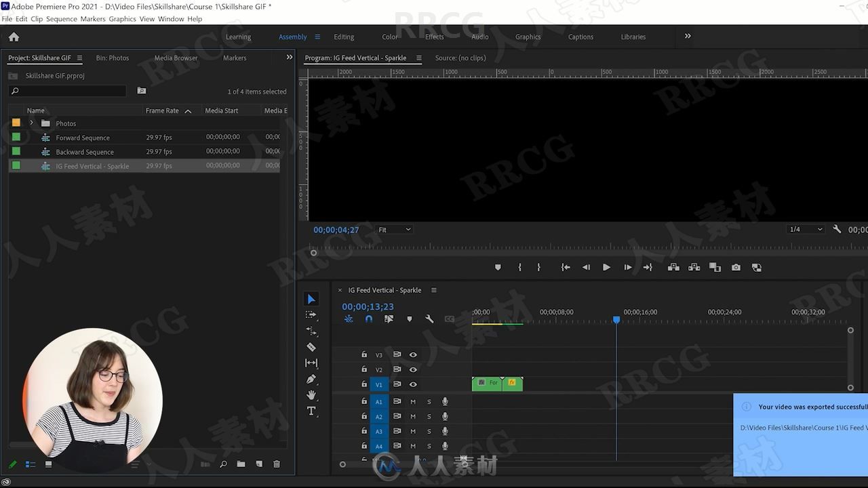868x488 pixels.
Task: Open Comparison View
Action: click(757, 268)
